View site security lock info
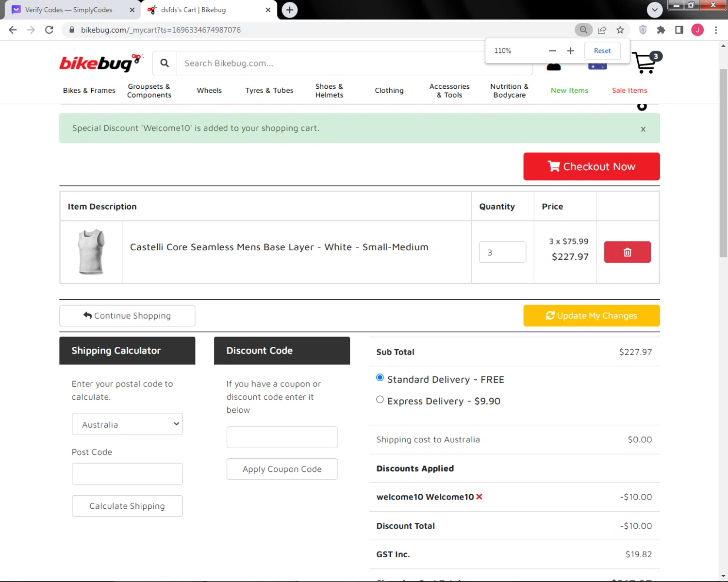The height and width of the screenshot is (582, 728). (x=72, y=30)
